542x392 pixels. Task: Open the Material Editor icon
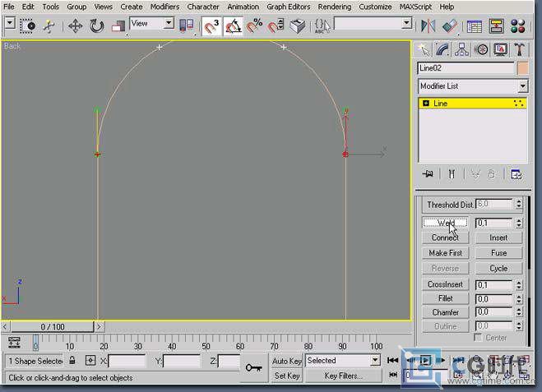coord(518,26)
